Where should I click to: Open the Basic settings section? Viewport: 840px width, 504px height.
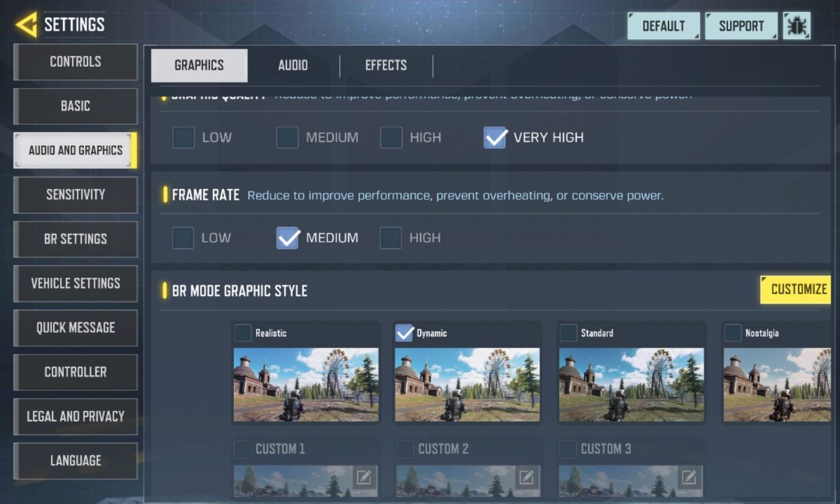coord(76,106)
